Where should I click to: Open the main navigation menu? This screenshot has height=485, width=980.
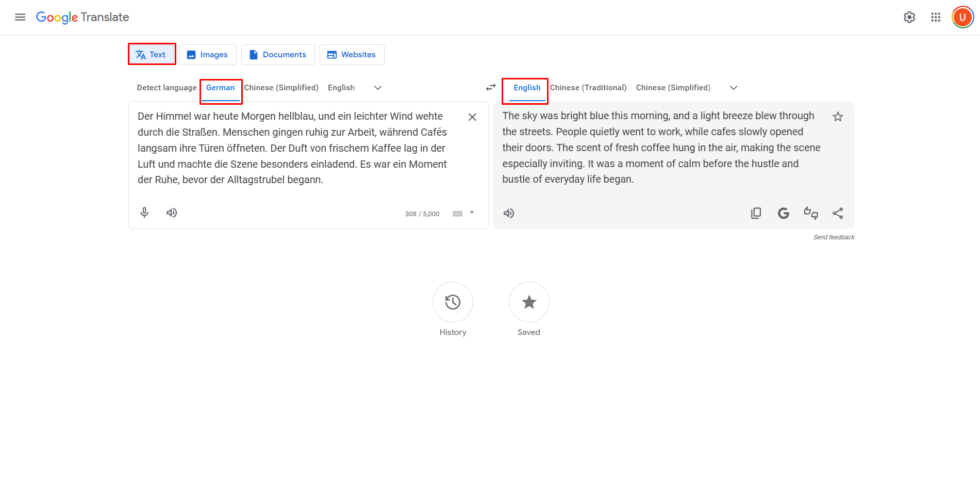(20, 17)
